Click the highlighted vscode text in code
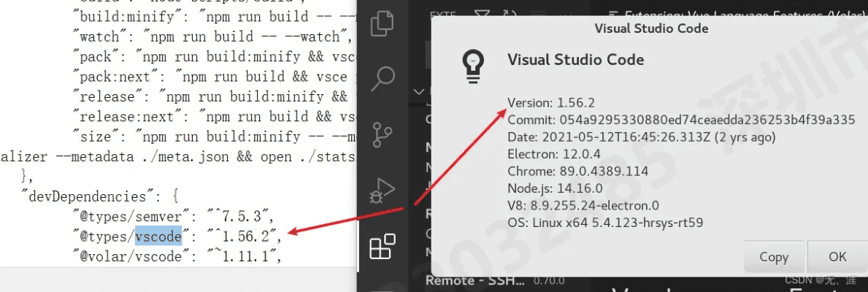 [x=158, y=236]
